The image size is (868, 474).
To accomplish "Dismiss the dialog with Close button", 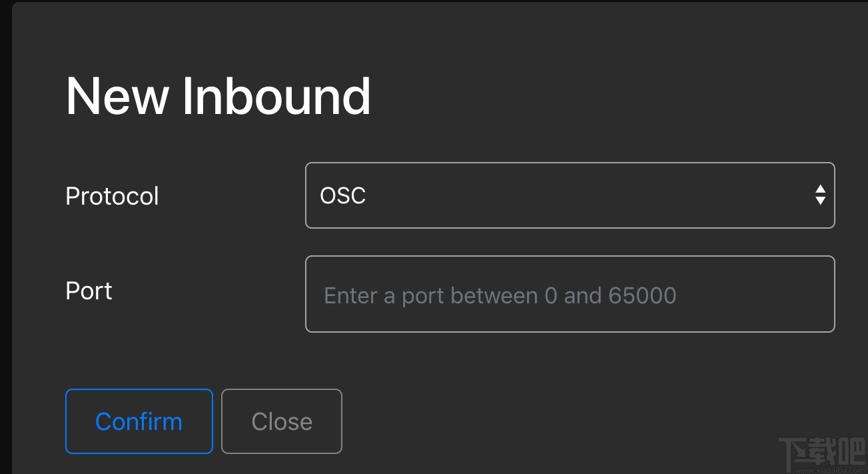I will (281, 421).
